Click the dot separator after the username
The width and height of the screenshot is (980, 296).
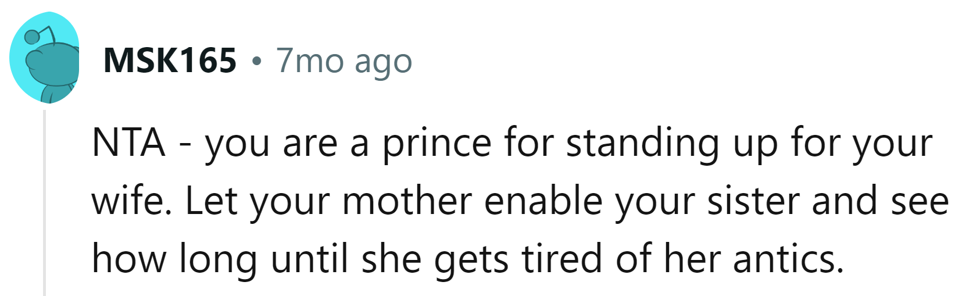click(x=256, y=61)
